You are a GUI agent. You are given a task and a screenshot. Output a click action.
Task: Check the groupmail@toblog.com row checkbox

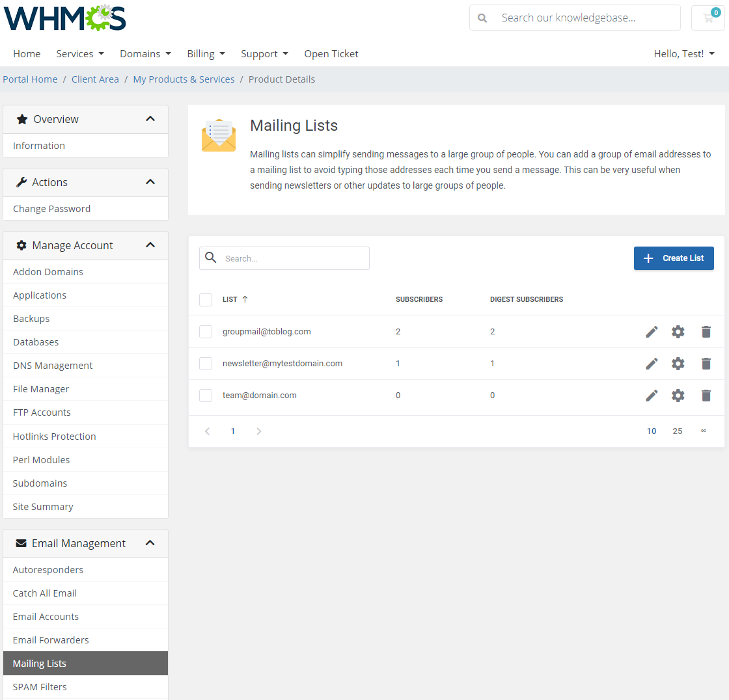pos(206,332)
